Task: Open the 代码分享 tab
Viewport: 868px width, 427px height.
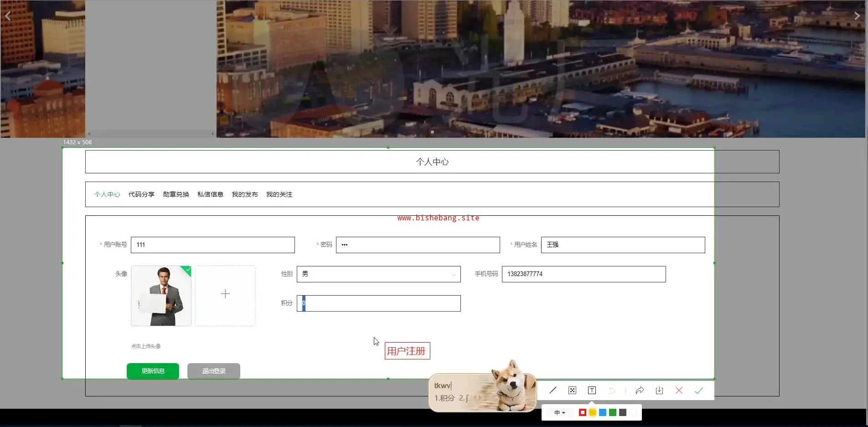Action: 141,194
